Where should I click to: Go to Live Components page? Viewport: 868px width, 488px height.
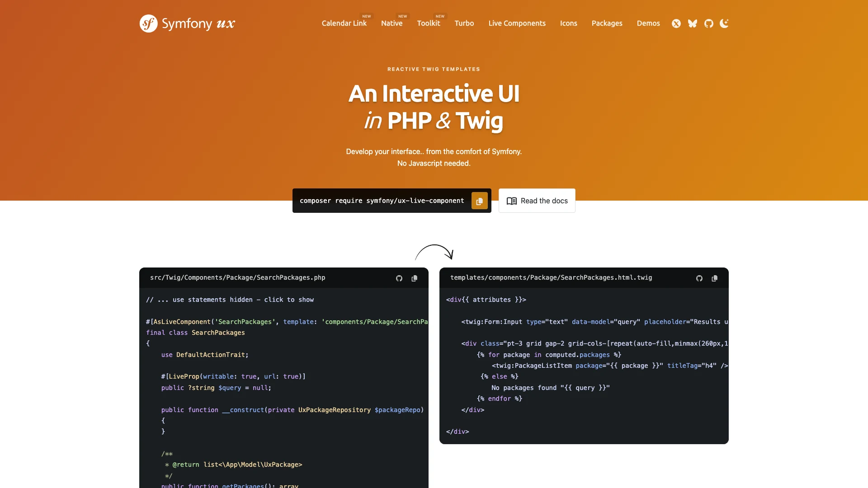[x=517, y=23]
